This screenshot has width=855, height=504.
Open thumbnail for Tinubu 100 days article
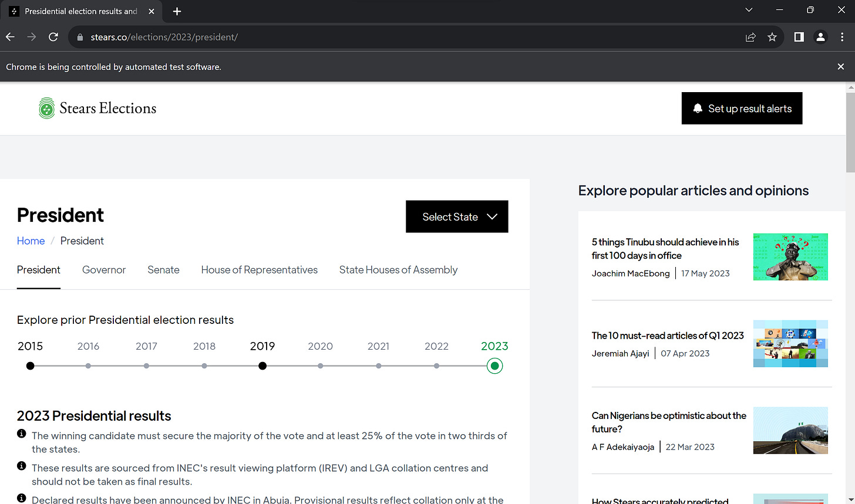[790, 257]
